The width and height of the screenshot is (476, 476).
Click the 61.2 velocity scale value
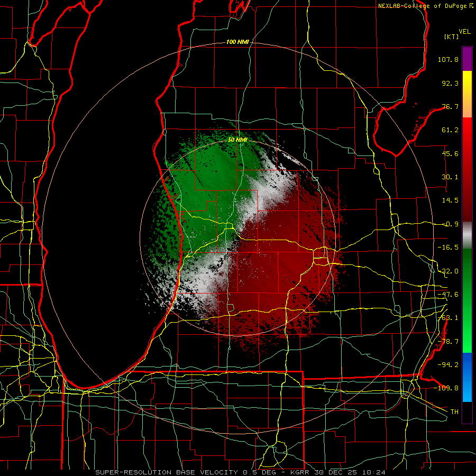click(450, 130)
